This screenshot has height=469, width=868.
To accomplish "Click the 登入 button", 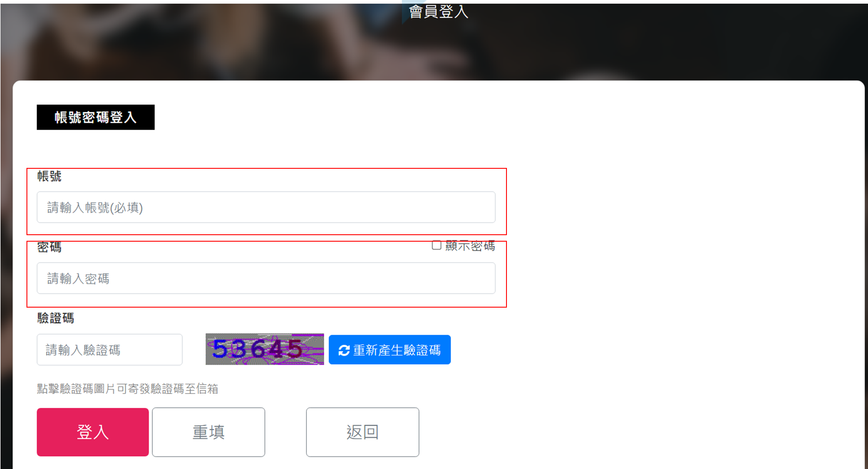I will 93,432.
